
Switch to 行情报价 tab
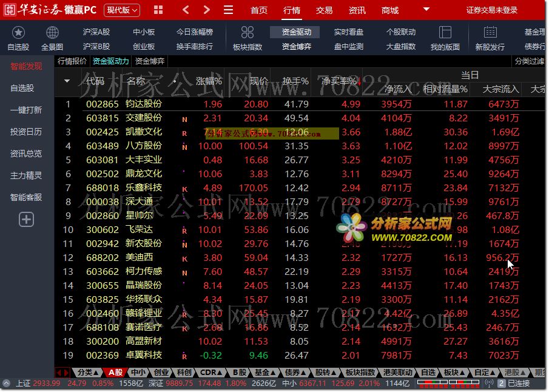[x=72, y=61]
